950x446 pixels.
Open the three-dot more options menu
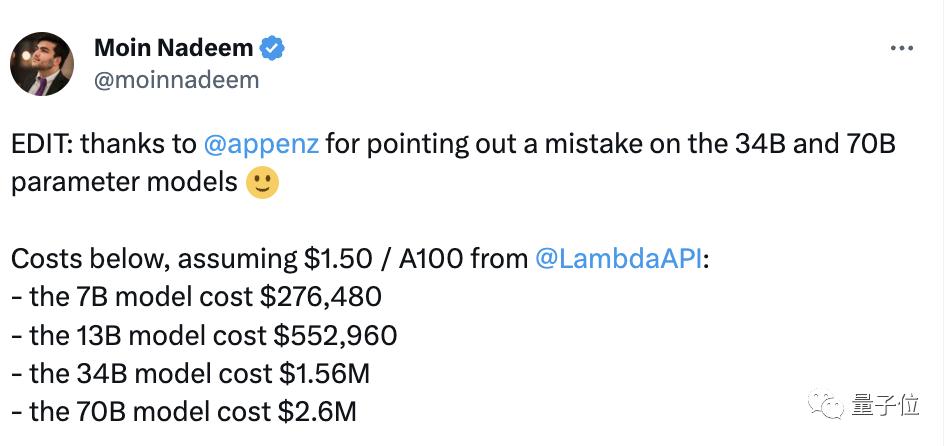point(902,48)
